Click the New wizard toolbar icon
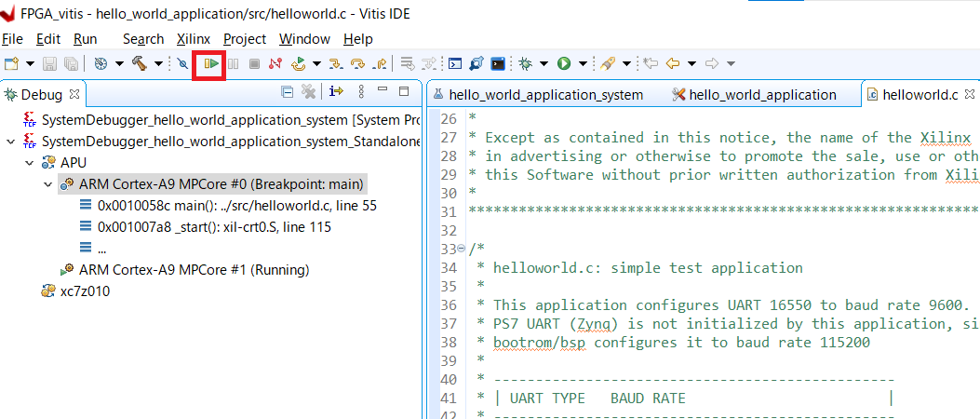 point(11,63)
